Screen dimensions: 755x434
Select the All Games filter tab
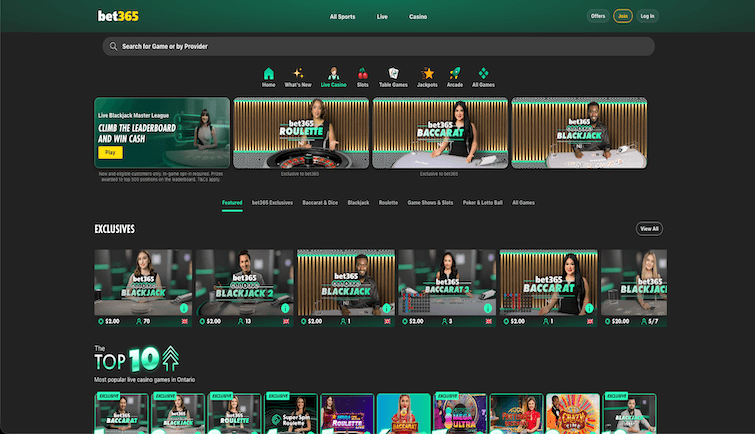(523, 203)
